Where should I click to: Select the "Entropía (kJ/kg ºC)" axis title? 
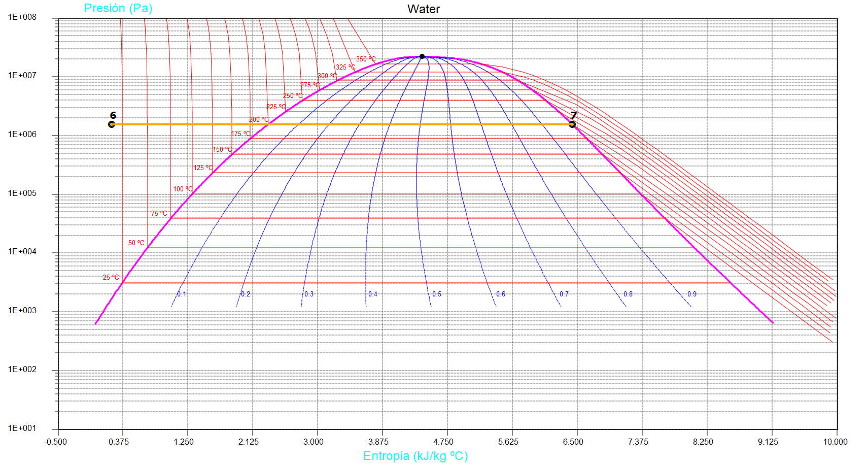click(x=415, y=456)
